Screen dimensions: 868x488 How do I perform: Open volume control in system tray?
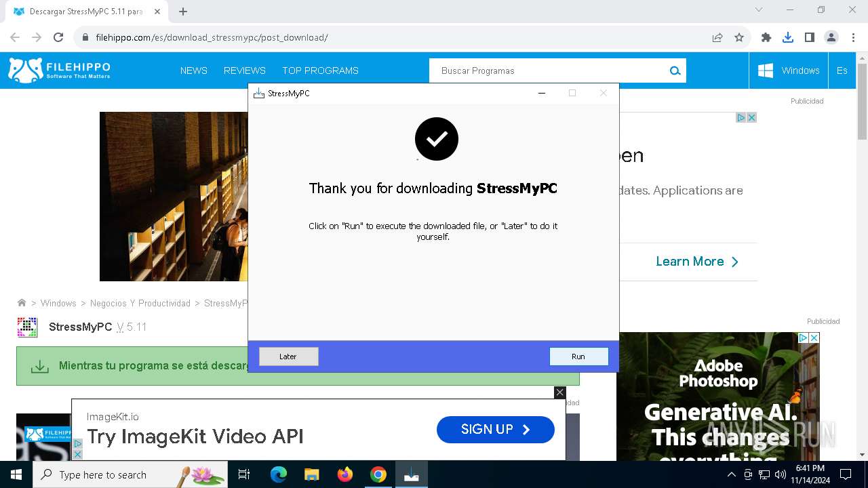point(781,474)
